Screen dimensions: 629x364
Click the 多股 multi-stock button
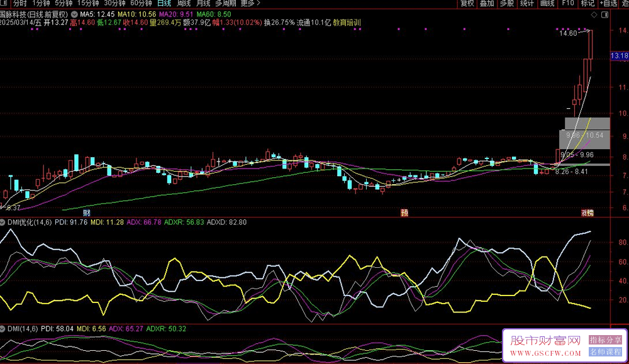(x=507, y=4)
